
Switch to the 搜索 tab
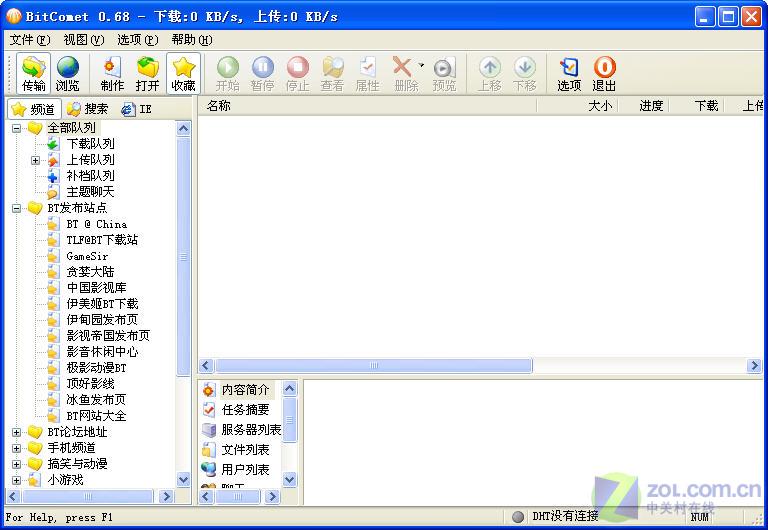click(87, 109)
